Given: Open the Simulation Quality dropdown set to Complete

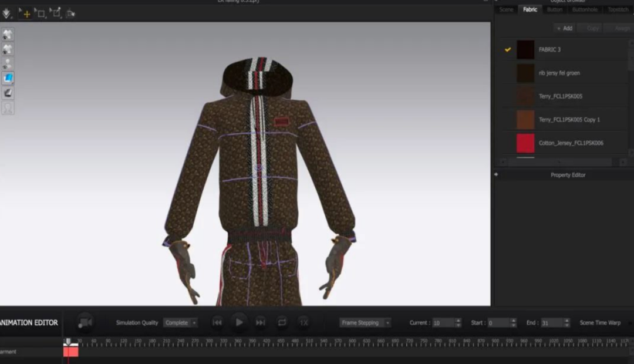Looking at the screenshot, I should point(180,323).
